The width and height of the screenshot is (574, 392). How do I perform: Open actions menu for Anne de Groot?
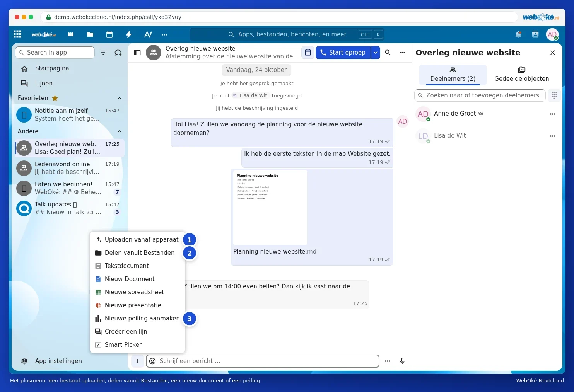click(x=553, y=114)
